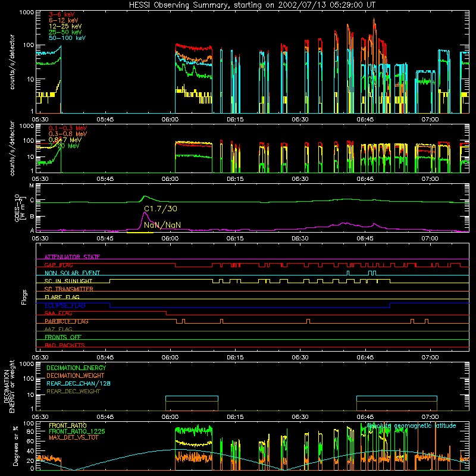Select the PARTICLE_FLAG label
The image size is (476, 476).
67,321
